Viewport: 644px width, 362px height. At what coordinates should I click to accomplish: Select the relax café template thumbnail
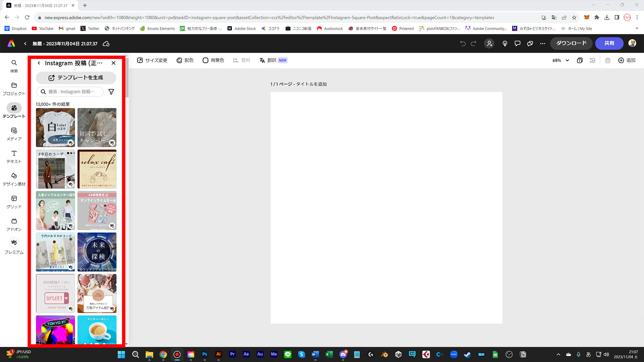pyautogui.click(x=97, y=169)
